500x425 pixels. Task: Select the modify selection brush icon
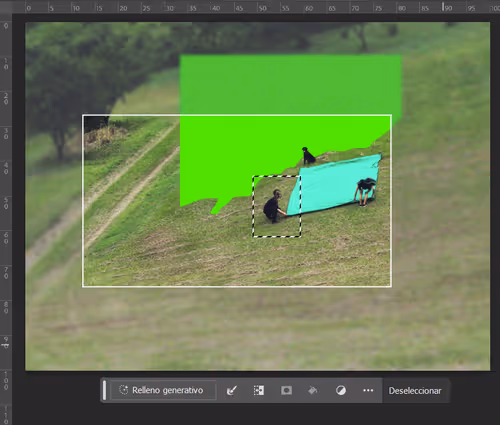coord(232,390)
